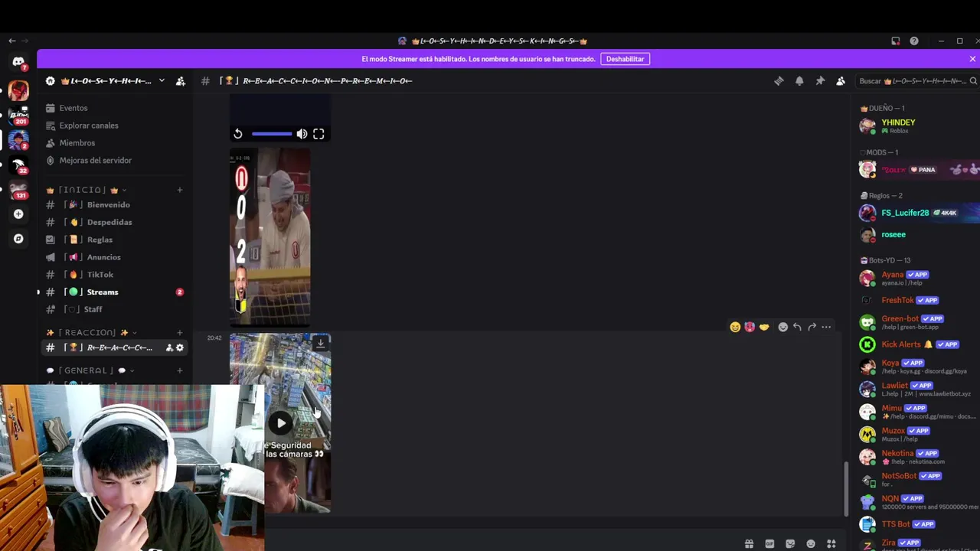Click the add a server plus icon
This screenshot has height=551, width=980.
click(x=18, y=214)
